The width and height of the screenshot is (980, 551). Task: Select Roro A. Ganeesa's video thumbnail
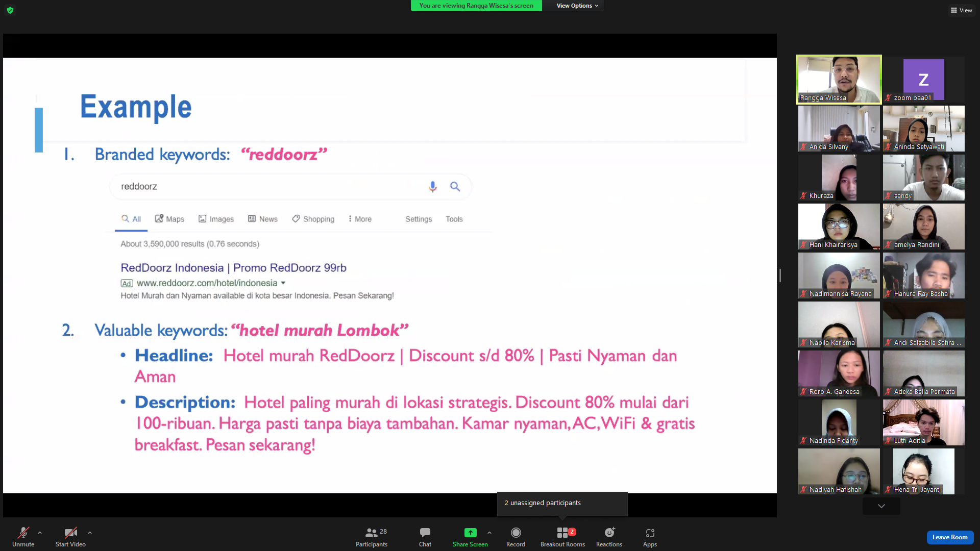coord(839,373)
